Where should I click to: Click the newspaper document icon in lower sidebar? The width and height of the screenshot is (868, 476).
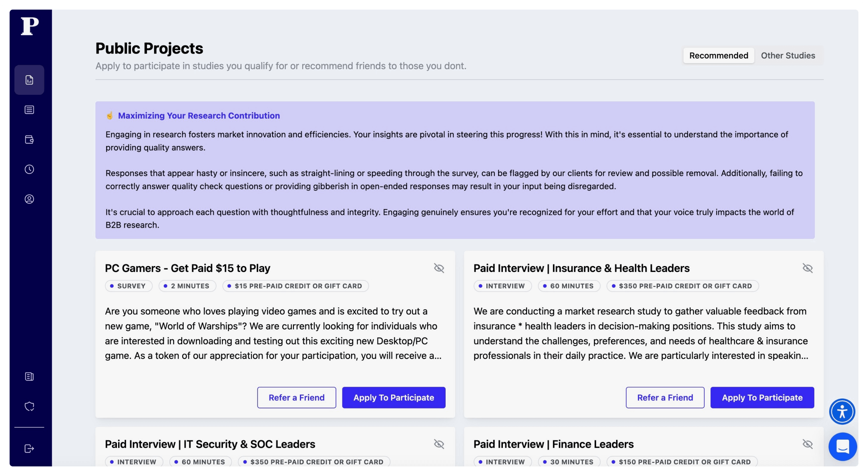click(x=29, y=376)
